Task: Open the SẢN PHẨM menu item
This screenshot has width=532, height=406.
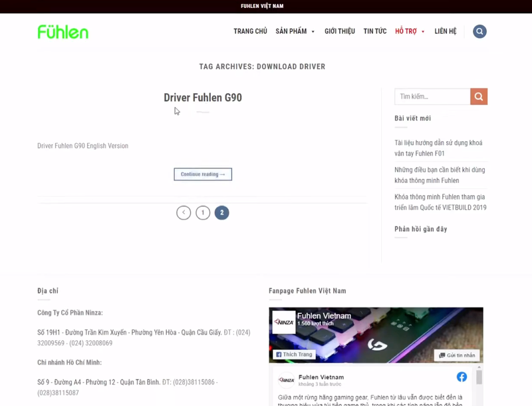Action: [x=291, y=31]
